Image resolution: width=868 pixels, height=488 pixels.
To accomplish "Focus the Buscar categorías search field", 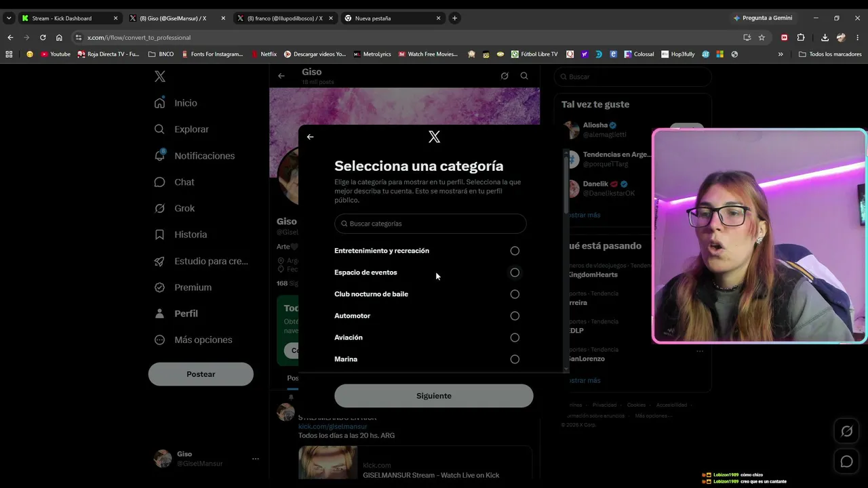I will 430,224.
